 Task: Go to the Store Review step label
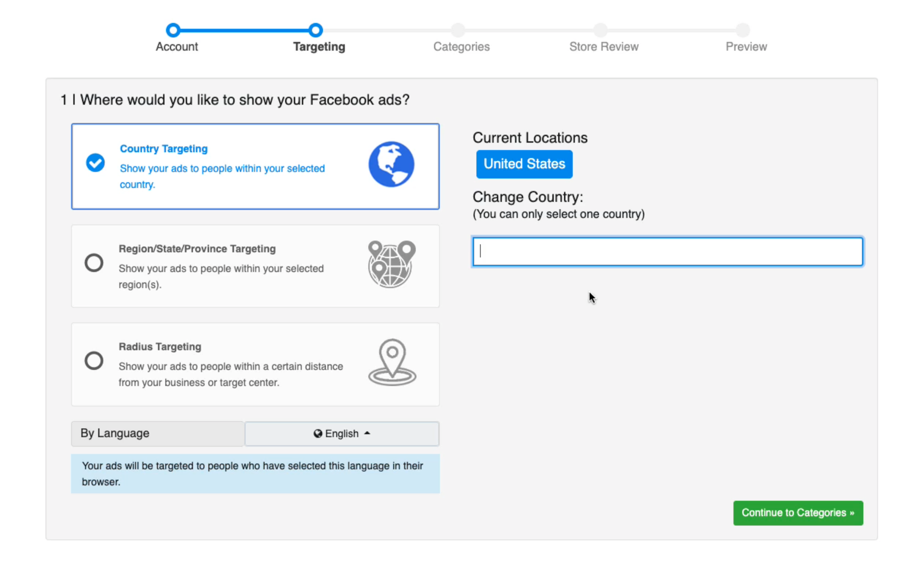(604, 47)
